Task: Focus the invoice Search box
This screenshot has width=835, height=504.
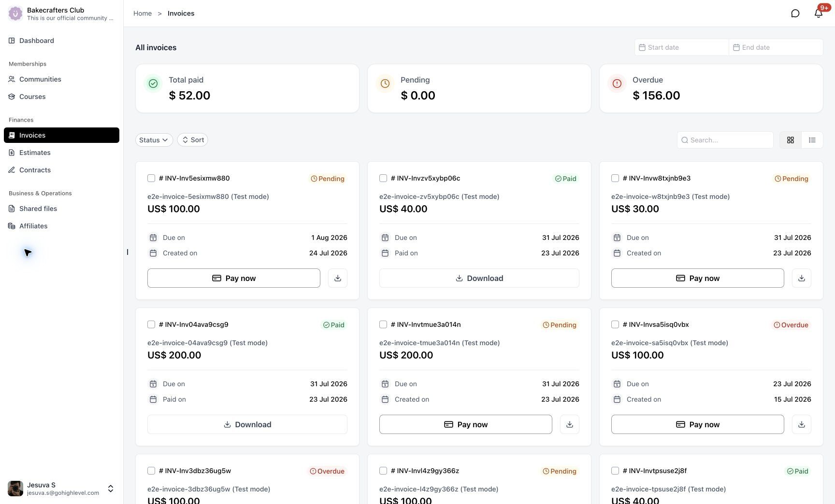Action: [x=725, y=140]
